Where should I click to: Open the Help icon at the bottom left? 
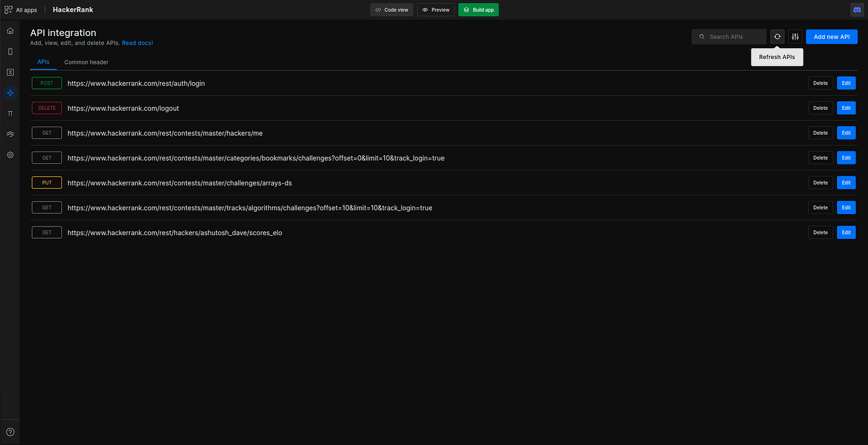(x=10, y=431)
